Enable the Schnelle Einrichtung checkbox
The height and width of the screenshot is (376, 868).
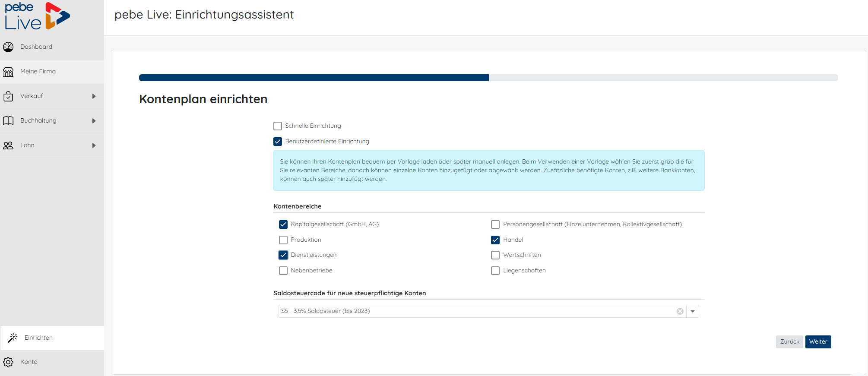278,126
